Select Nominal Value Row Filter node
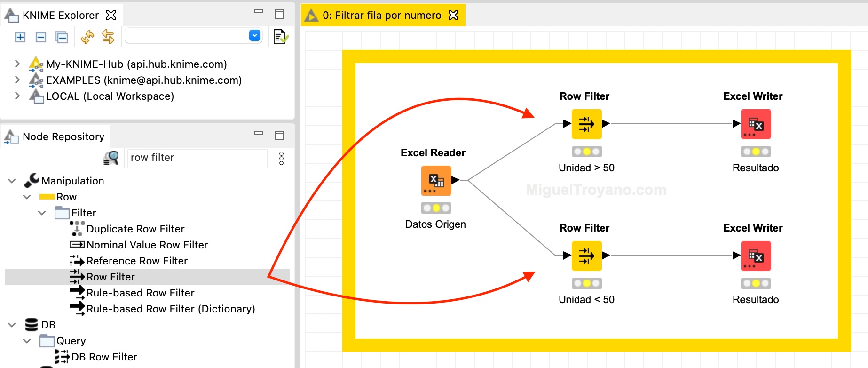Viewport: 868px width, 368px height. [x=147, y=245]
